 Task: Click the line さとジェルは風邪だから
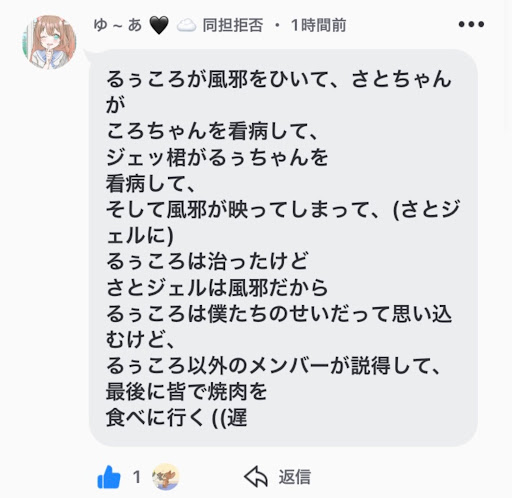click(217, 287)
